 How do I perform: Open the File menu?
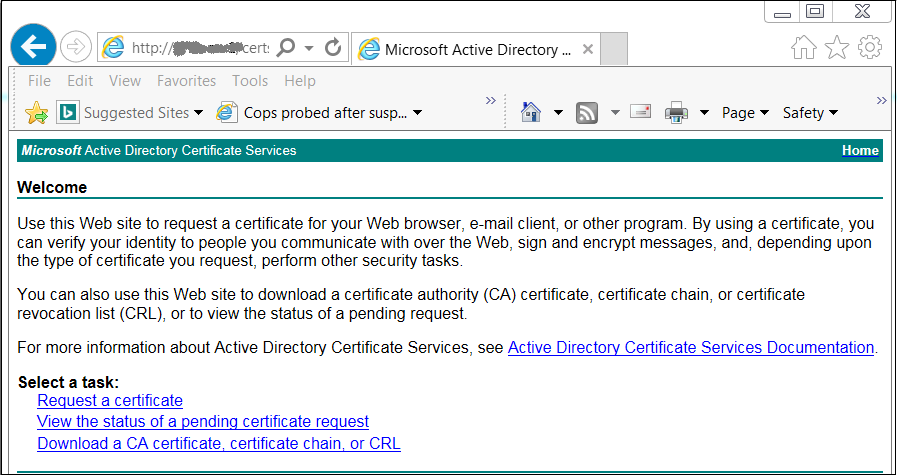pyautogui.click(x=39, y=81)
